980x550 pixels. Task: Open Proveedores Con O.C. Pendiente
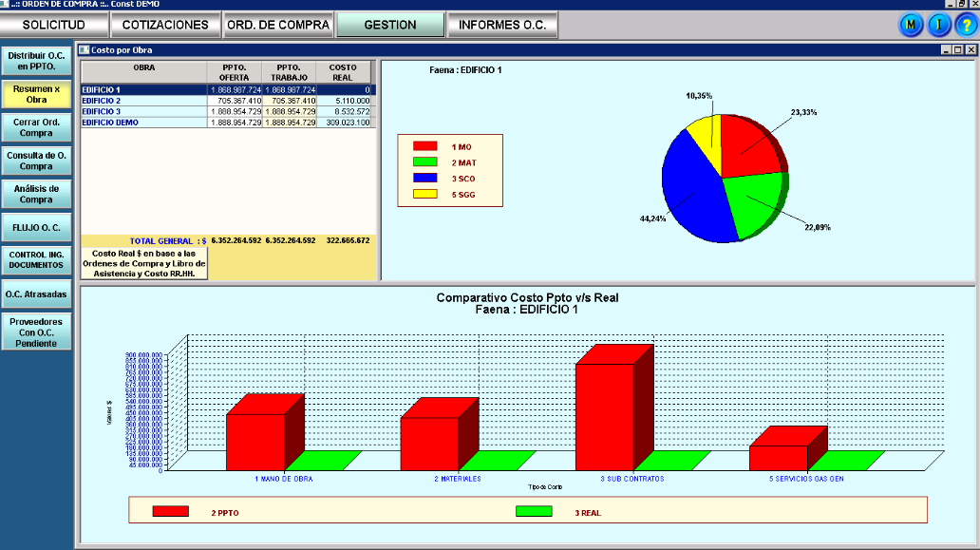[x=37, y=332]
